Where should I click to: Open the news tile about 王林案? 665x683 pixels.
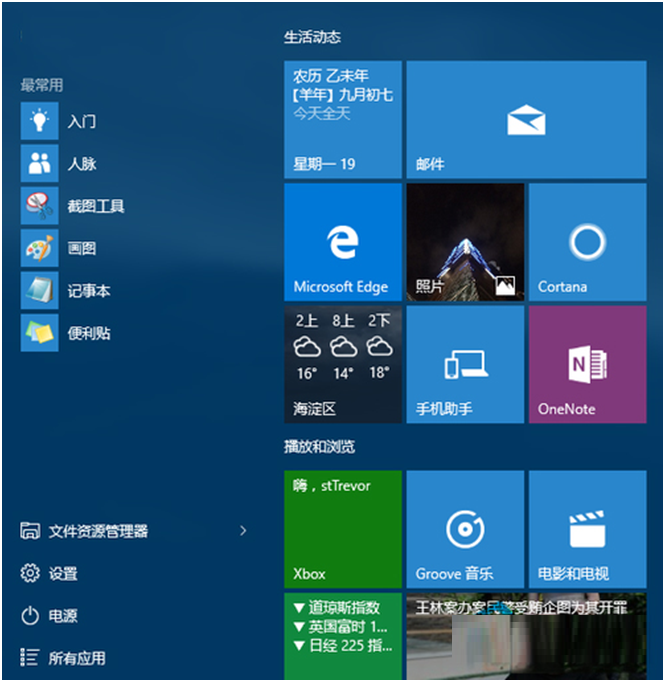[x=526, y=636]
